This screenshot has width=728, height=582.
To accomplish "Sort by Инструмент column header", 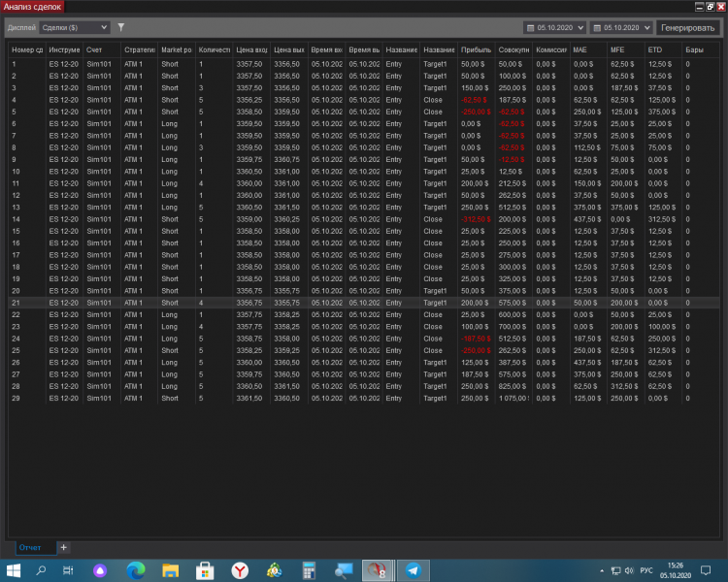I will [x=64, y=49].
